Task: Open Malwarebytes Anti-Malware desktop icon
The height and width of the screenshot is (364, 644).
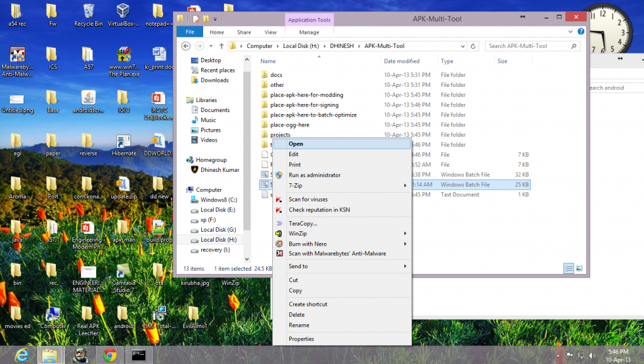Action: [17, 62]
